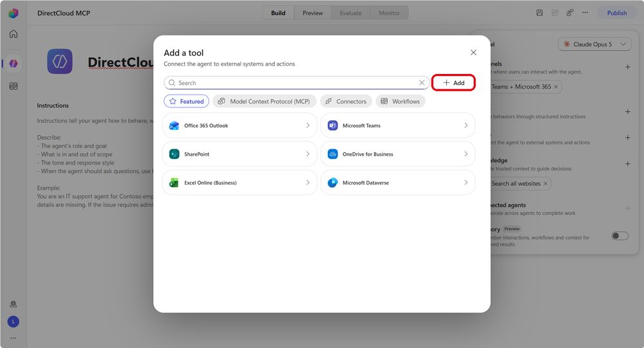The image size is (644, 348).
Task: Click the Instructions heading
Action: click(x=53, y=105)
